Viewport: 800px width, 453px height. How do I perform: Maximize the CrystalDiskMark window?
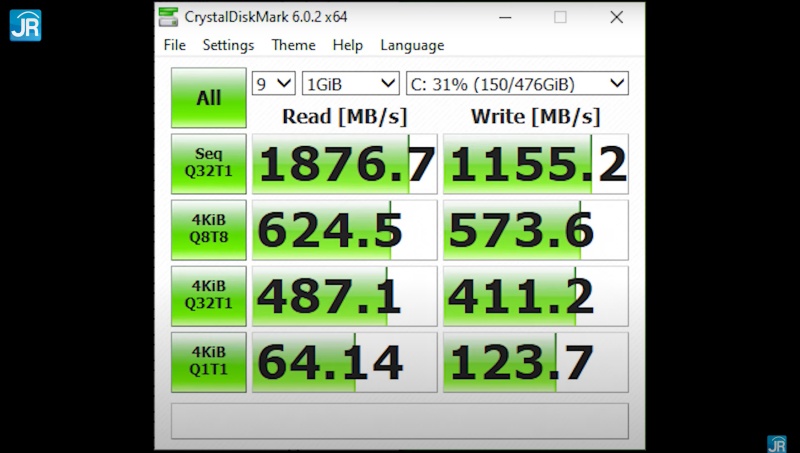click(x=560, y=17)
